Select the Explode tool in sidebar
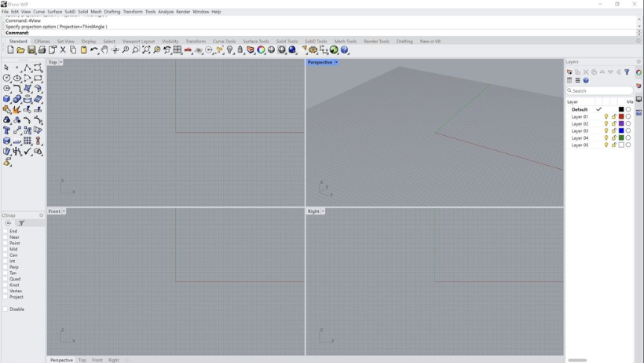Viewport: 644px width, 363px height. [x=16, y=109]
